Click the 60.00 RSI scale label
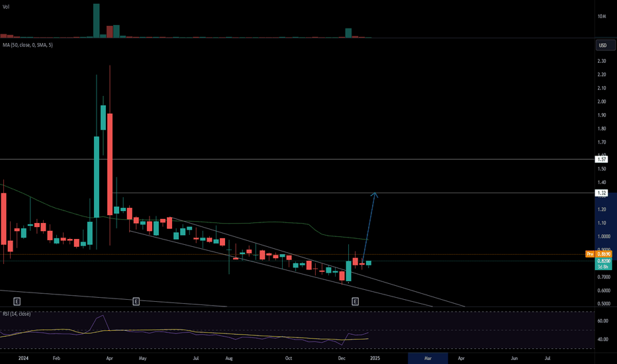Image resolution: width=617 pixels, height=364 pixels. coord(602,321)
